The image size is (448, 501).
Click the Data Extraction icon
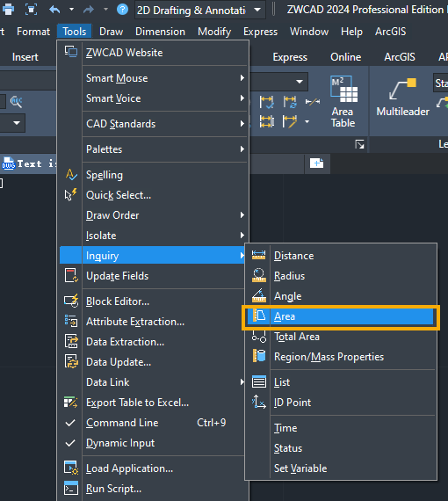(x=71, y=341)
